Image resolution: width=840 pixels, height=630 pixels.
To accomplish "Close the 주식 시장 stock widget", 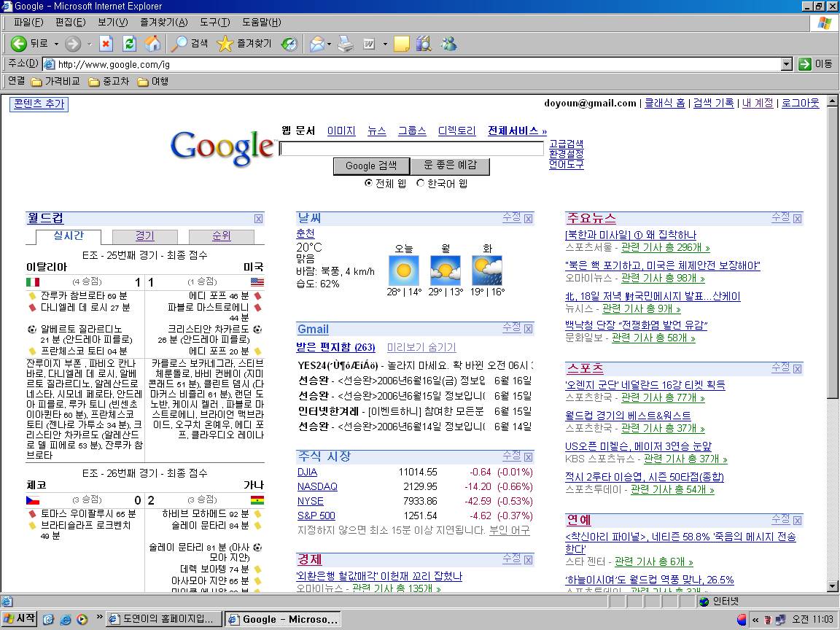I will (528, 457).
